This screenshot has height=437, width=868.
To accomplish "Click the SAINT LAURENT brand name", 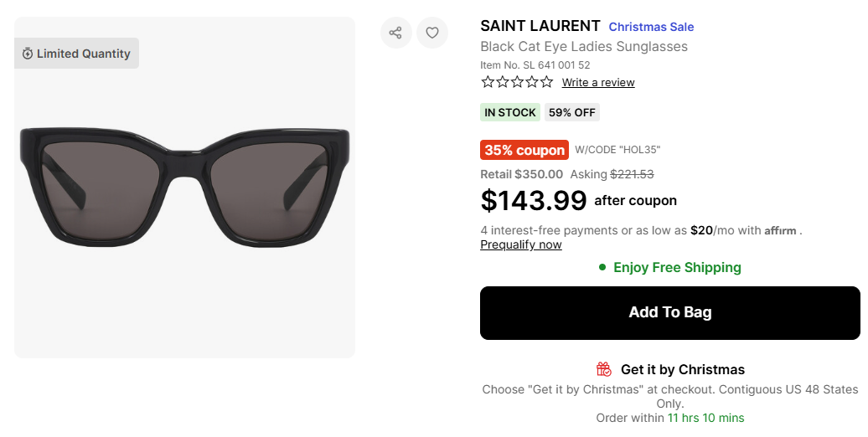I will point(540,26).
